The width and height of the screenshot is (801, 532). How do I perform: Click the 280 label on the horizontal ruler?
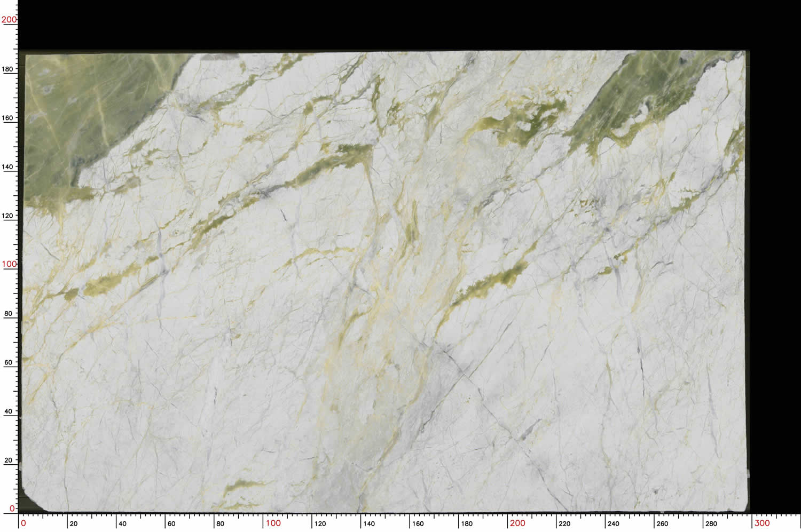(711, 523)
